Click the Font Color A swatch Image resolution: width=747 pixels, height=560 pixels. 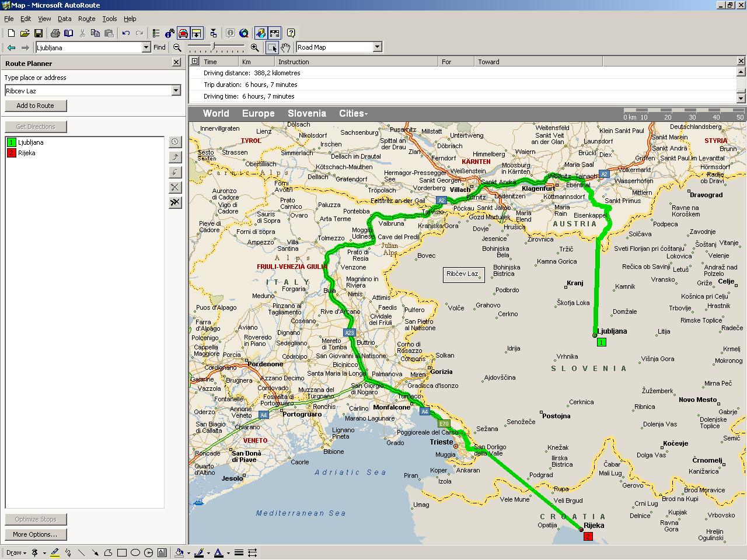tap(218, 552)
